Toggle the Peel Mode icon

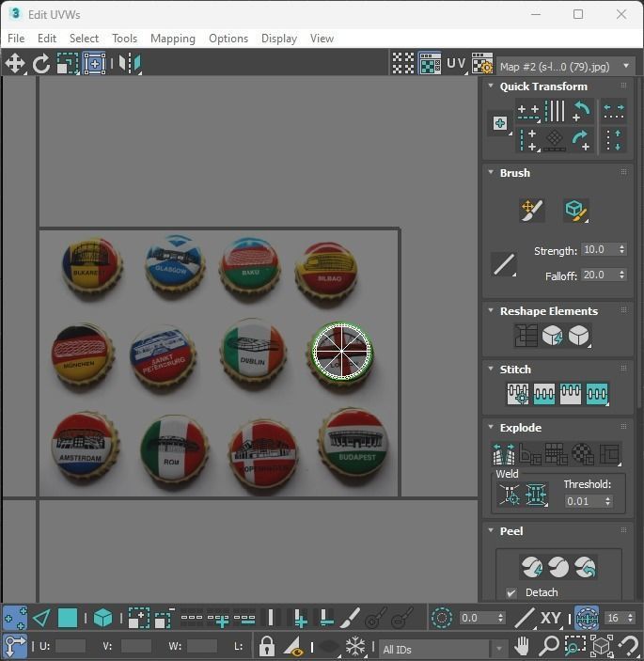558,567
